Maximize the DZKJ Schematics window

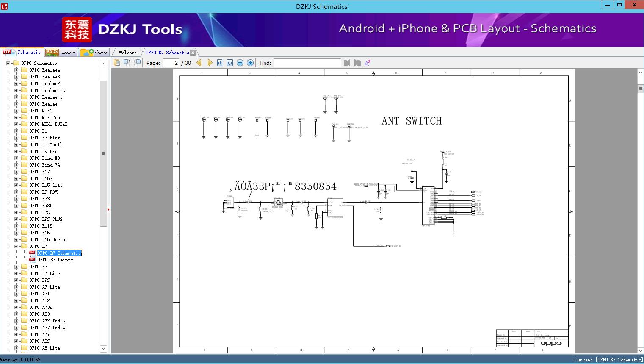tap(619, 5)
